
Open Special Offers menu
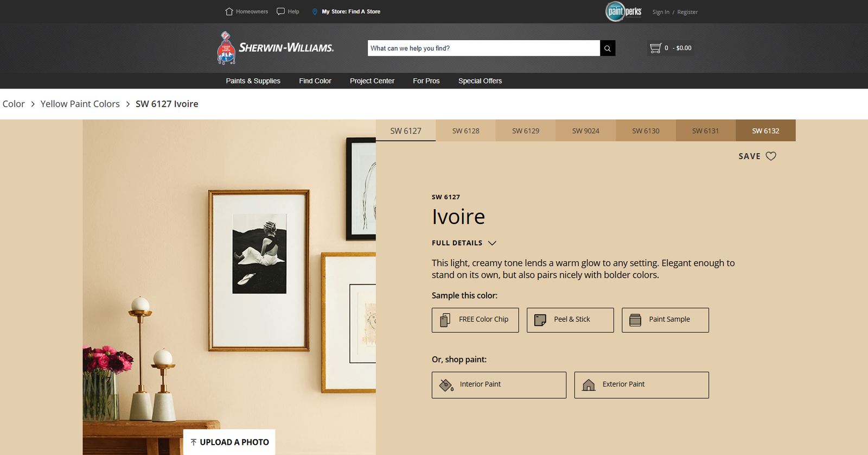click(480, 81)
